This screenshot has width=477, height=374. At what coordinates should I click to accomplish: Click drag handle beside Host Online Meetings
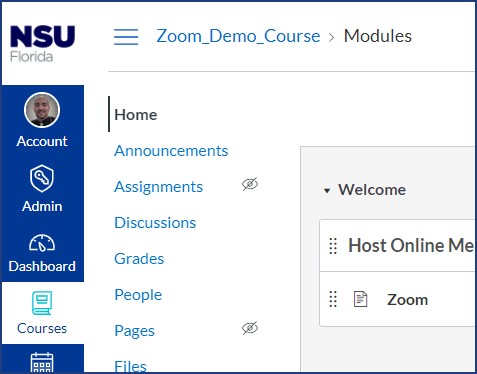(x=333, y=246)
